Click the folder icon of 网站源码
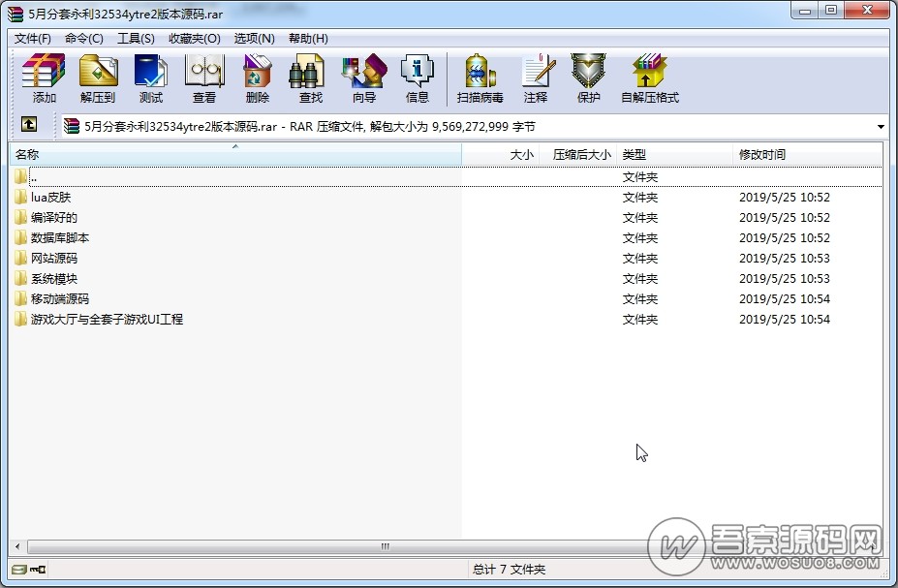Image resolution: width=898 pixels, height=588 pixels. tap(20, 259)
